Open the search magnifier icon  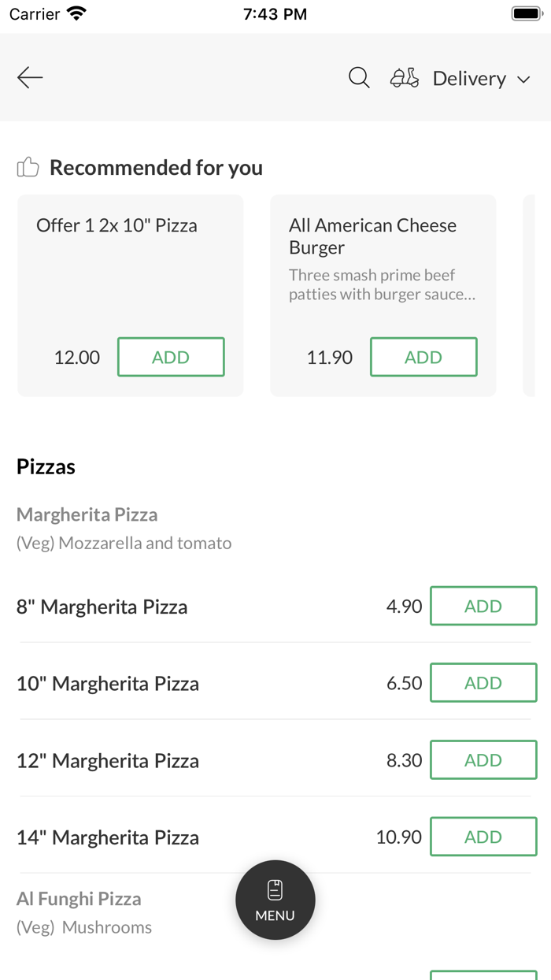tap(359, 78)
